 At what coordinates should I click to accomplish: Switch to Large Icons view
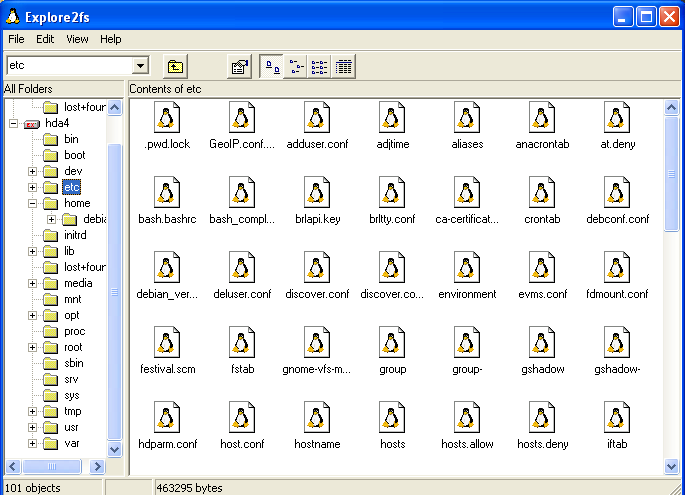(272, 67)
